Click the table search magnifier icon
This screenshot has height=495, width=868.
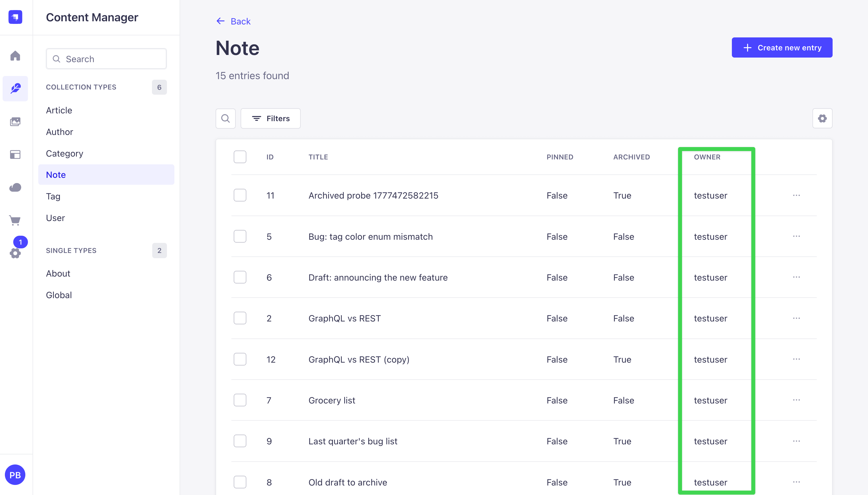225,118
